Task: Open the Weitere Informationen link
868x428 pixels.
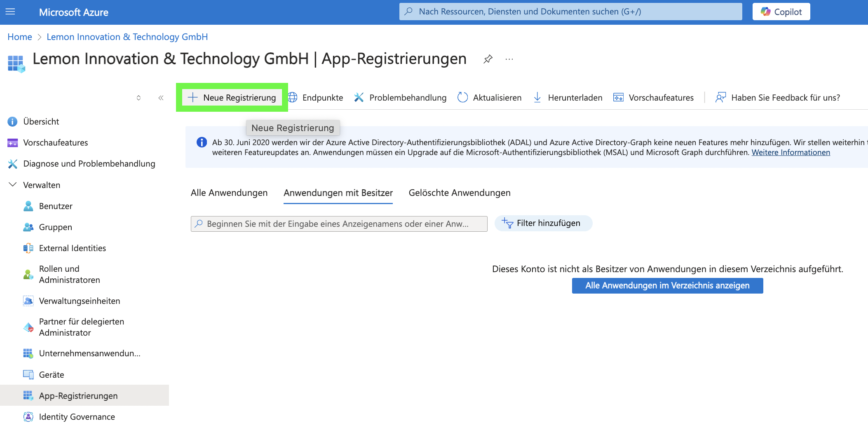Action: pos(791,153)
